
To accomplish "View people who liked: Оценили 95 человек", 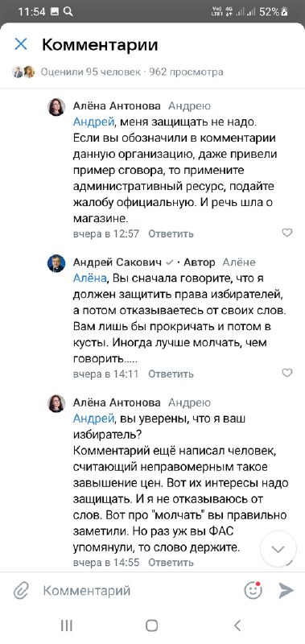I will 90,72.
